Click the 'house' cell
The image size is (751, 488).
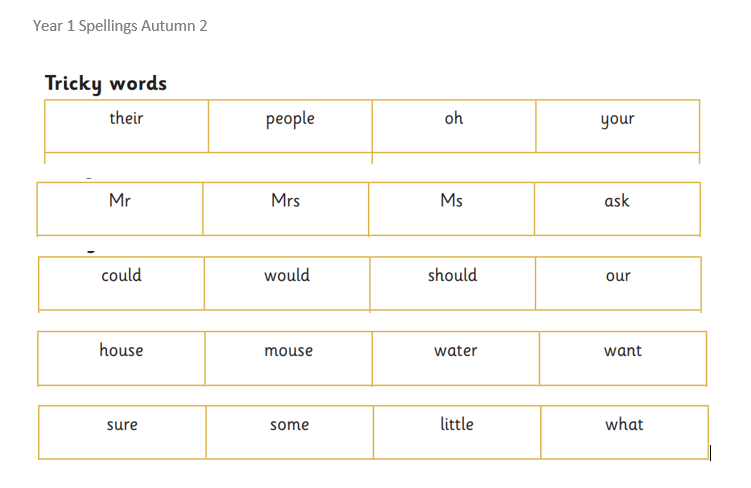coord(121,351)
